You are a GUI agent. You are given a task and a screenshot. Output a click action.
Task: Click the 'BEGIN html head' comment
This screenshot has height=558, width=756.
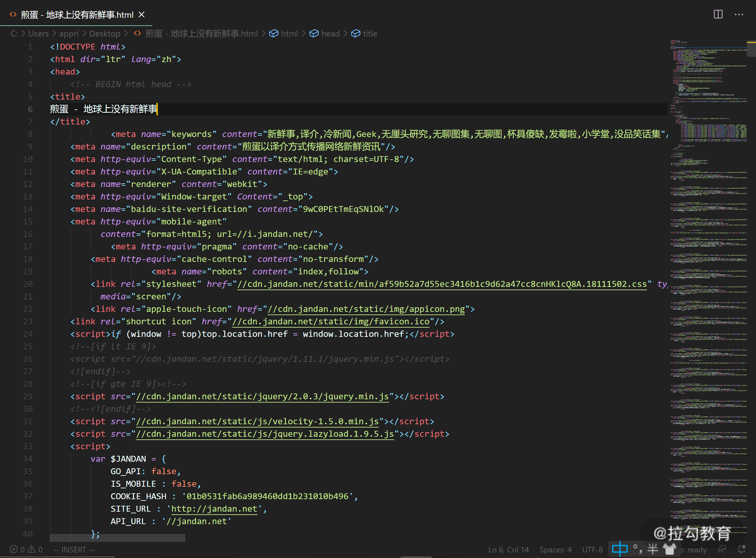pyautogui.click(x=131, y=84)
